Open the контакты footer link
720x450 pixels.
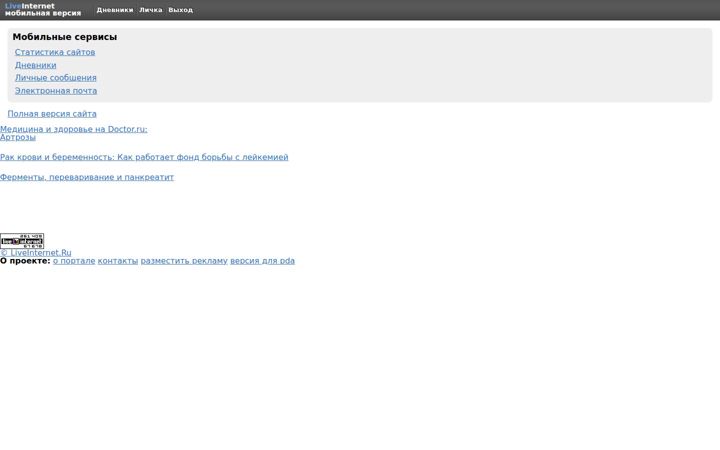[118, 261]
